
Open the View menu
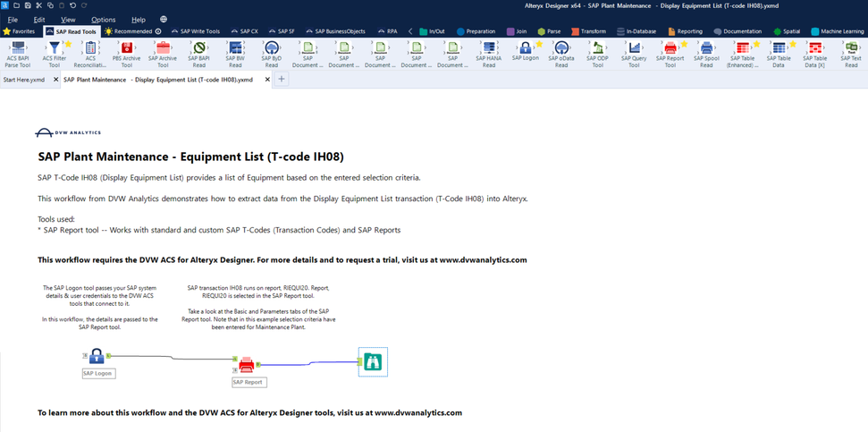(68, 20)
